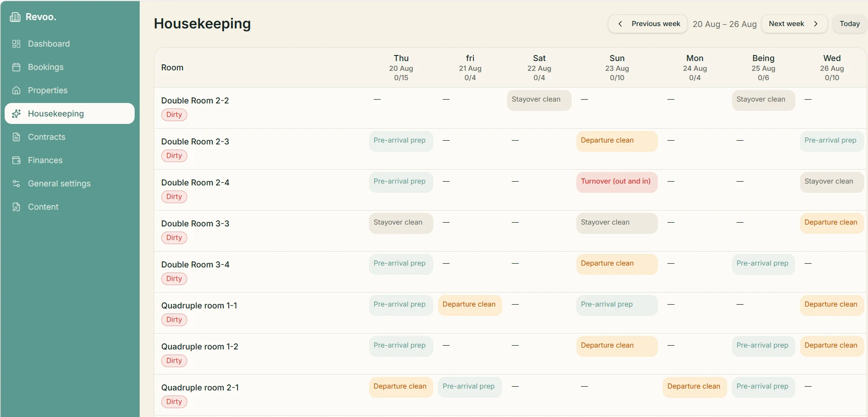Click the Properties house icon
The height and width of the screenshot is (417, 868).
tap(16, 90)
